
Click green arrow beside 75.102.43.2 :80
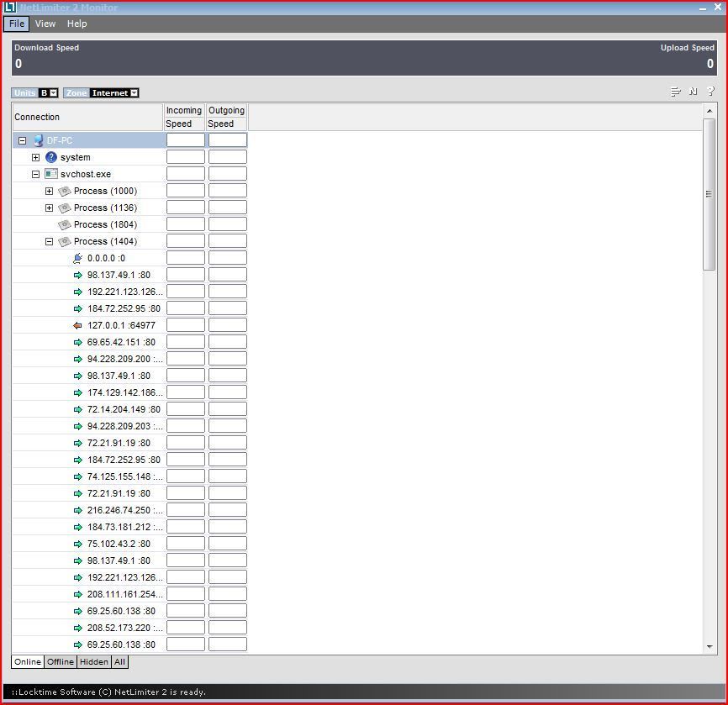[77, 544]
